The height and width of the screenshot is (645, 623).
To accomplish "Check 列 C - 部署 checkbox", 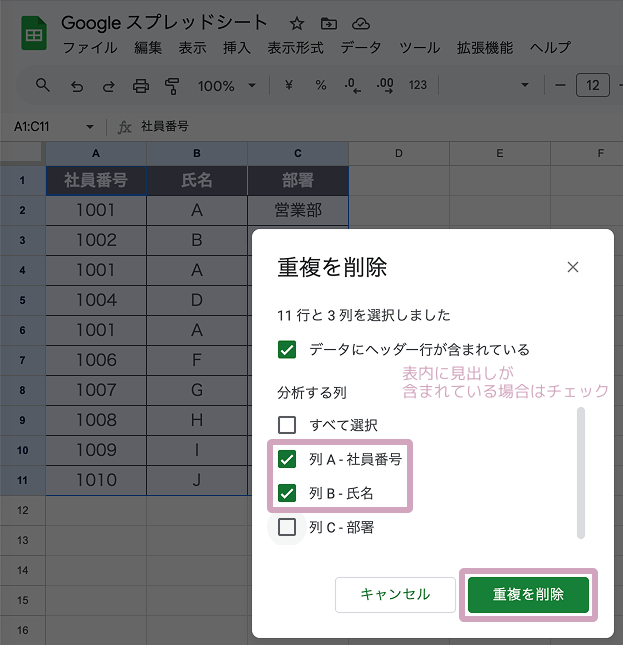I will [287, 527].
